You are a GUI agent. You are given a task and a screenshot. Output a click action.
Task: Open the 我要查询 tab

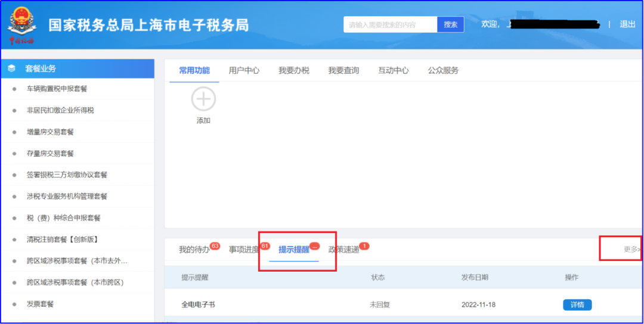click(343, 70)
